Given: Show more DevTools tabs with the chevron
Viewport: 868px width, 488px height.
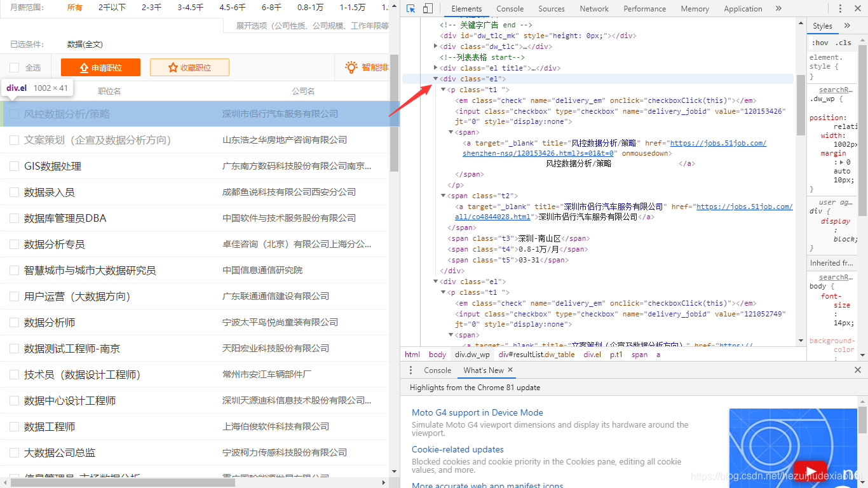Looking at the screenshot, I should pos(778,9).
